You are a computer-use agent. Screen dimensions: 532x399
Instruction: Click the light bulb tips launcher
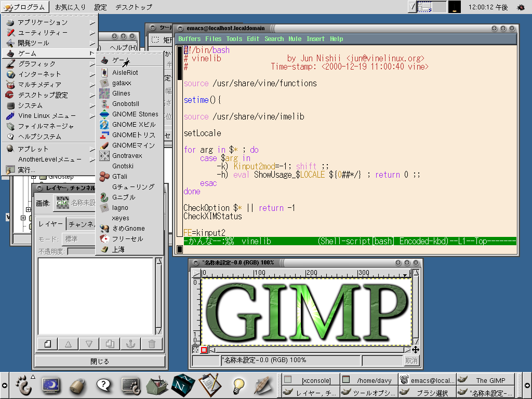pos(238,386)
